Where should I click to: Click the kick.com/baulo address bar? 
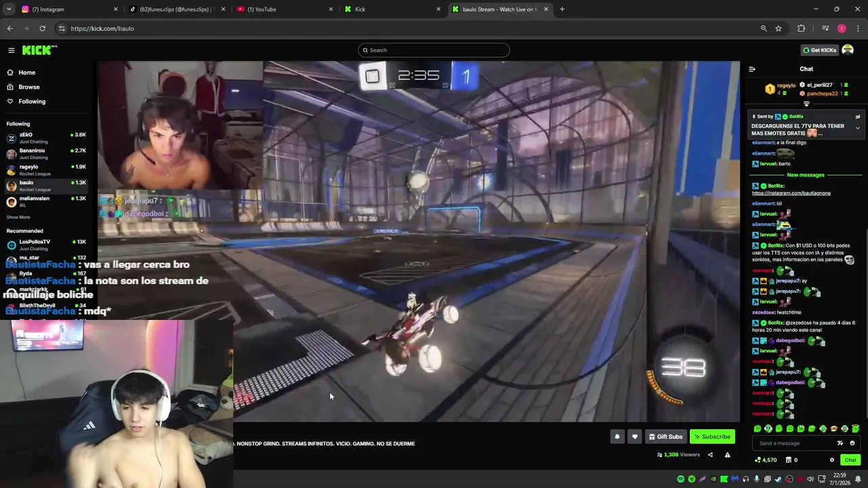coord(407,28)
